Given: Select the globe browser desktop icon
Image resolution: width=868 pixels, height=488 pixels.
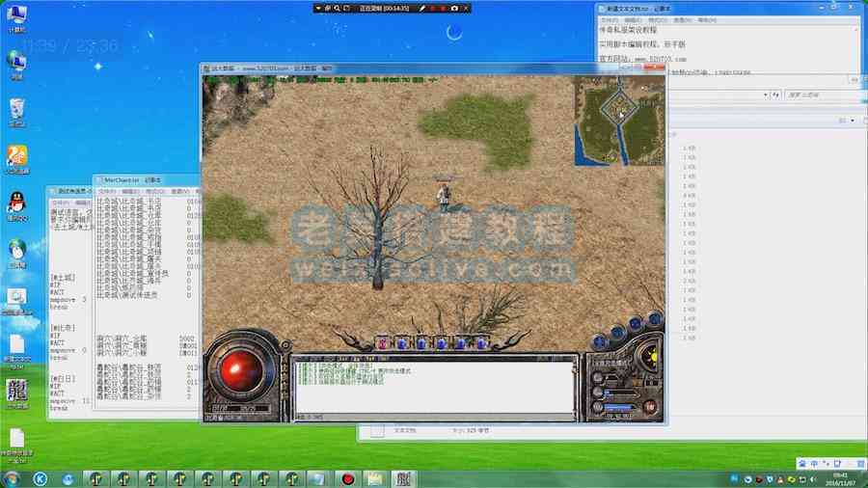Looking at the screenshot, I should coord(16,254).
